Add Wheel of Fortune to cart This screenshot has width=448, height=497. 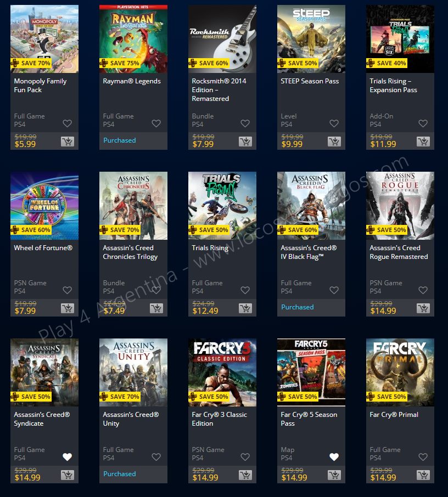pos(68,308)
